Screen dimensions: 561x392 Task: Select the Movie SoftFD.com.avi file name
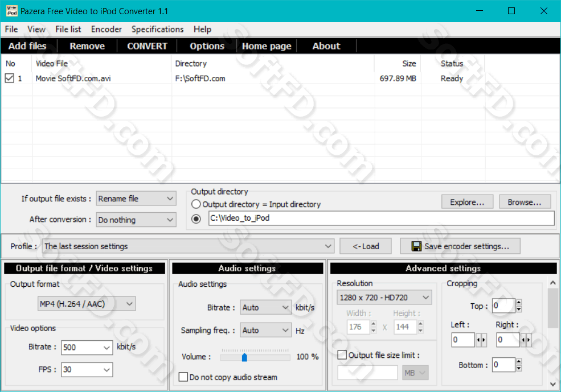click(73, 79)
